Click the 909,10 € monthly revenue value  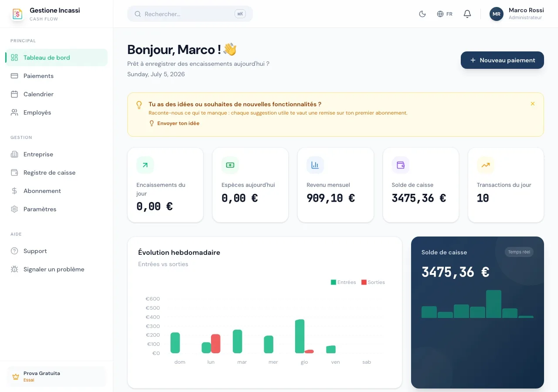coord(331,198)
